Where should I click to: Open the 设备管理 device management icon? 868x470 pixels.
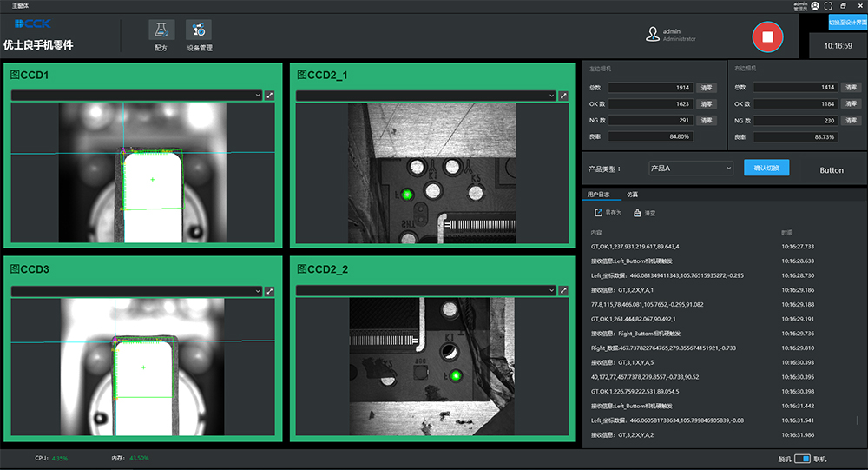point(199,30)
